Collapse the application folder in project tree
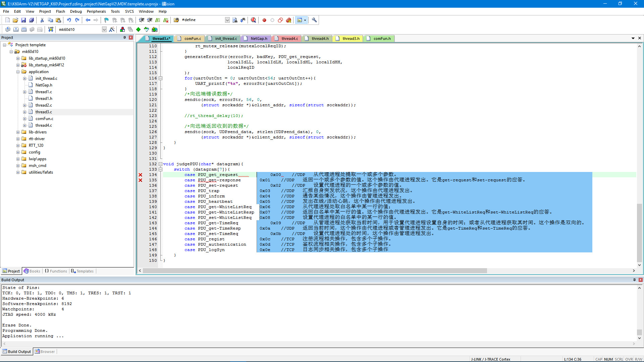This screenshot has height=362, width=644. point(18,72)
